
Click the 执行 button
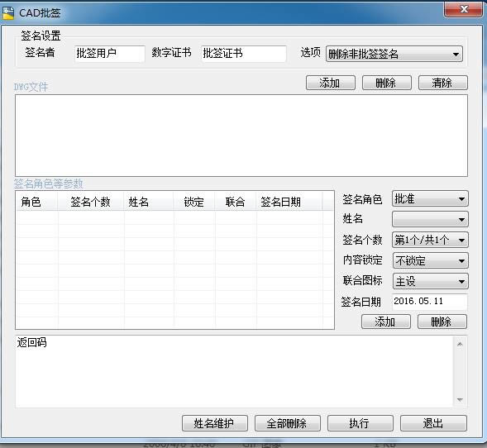(360, 423)
